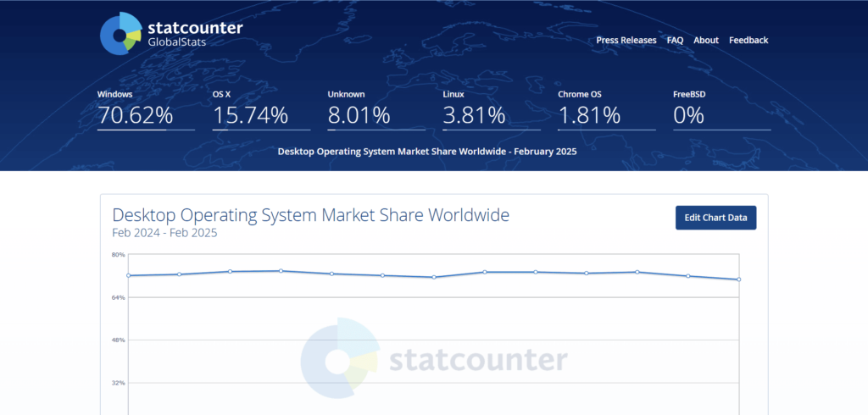The width and height of the screenshot is (868, 415).
Task: Go to the About page
Action: click(x=706, y=41)
